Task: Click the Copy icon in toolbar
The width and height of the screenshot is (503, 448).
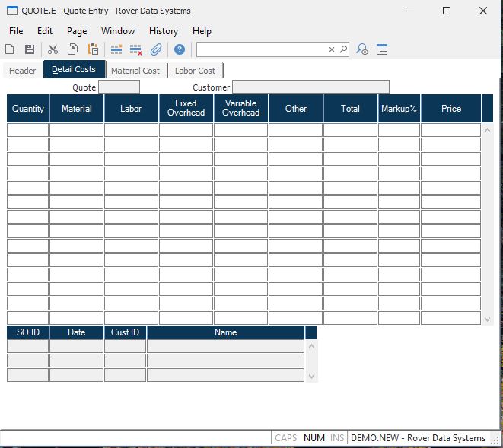Action: [x=73, y=49]
